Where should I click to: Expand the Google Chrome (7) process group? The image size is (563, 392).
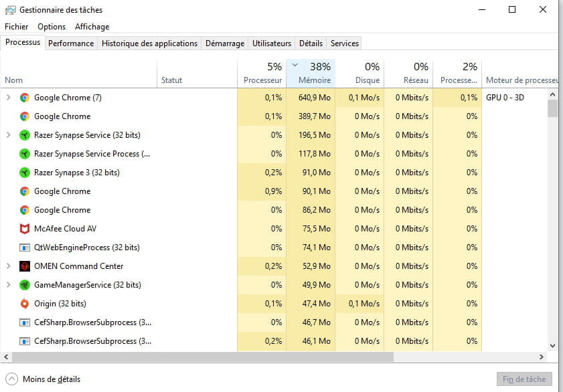tap(9, 98)
